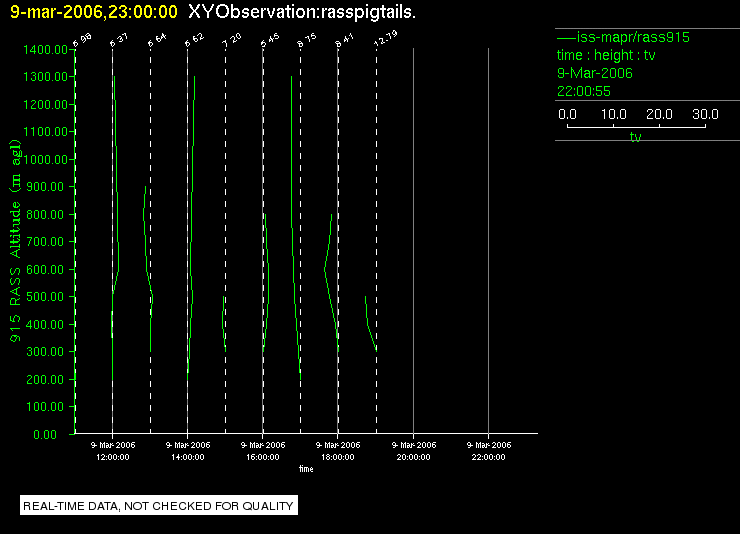This screenshot has width=740, height=534.
Task: Click the 900.00 altitude axis label
Action: coord(45,187)
